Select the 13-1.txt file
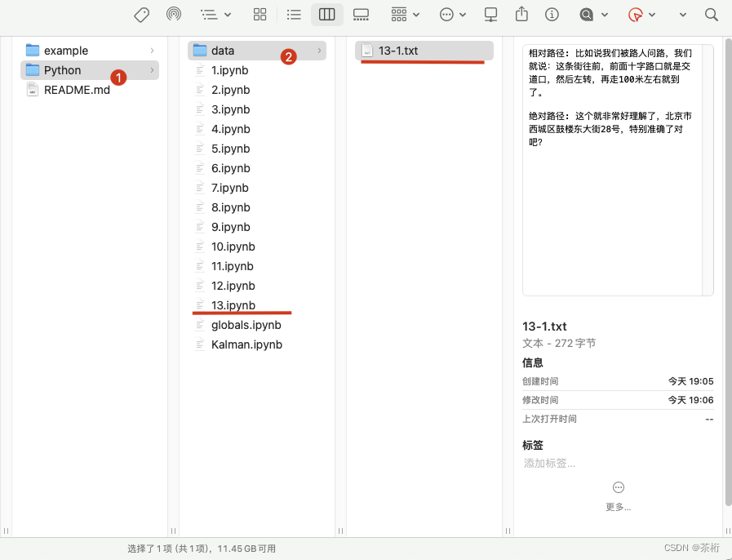 coord(424,51)
